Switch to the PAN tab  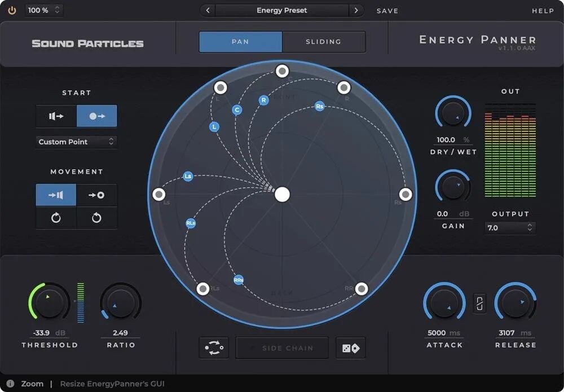click(x=241, y=42)
